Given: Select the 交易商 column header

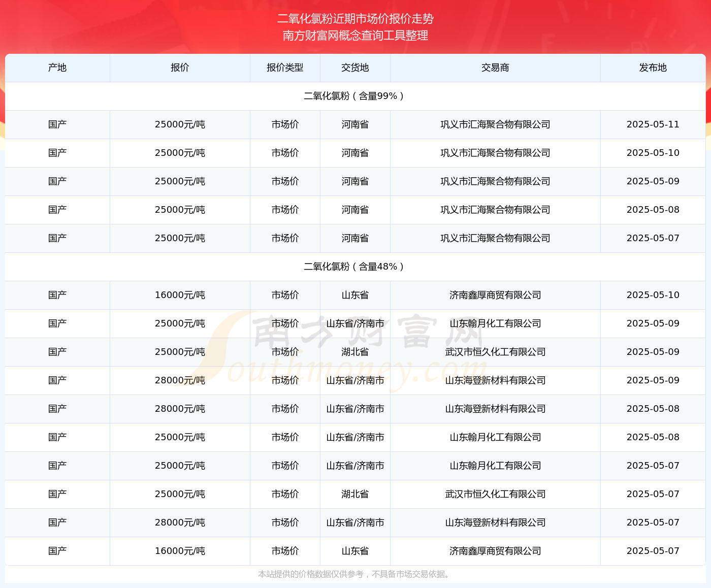Looking at the screenshot, I should [x=495, y=68].
